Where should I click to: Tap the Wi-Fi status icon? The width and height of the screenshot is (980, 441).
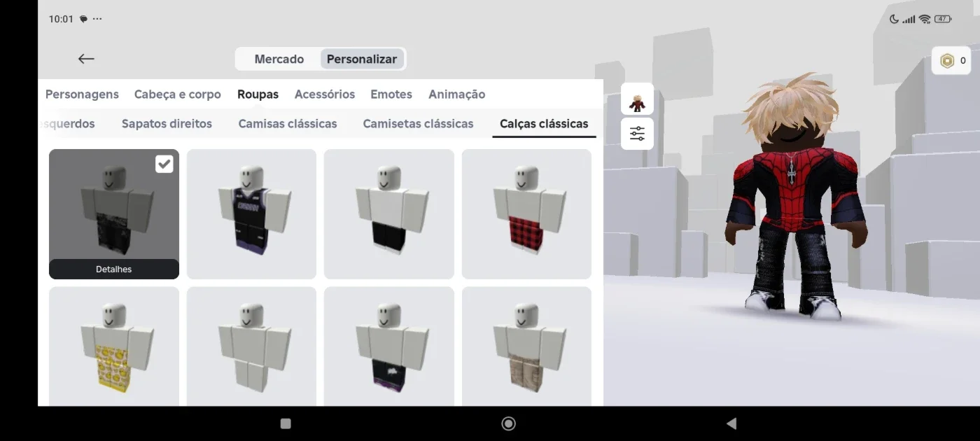click(925, 19)
